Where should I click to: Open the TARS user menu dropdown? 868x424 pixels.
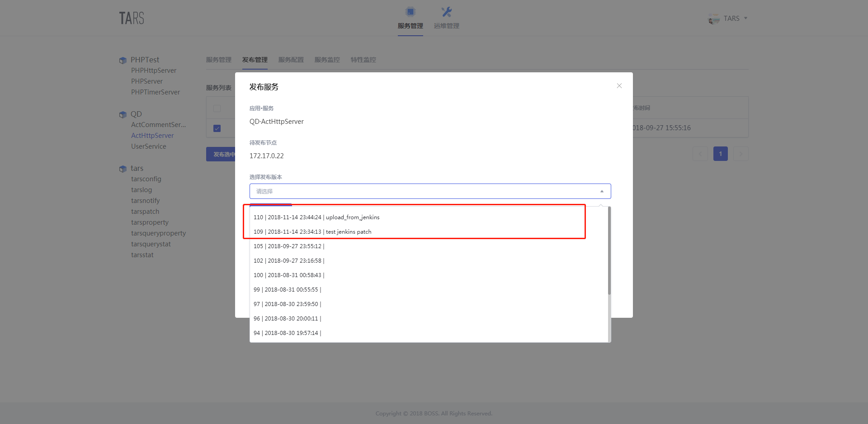(x=745, y=19)
